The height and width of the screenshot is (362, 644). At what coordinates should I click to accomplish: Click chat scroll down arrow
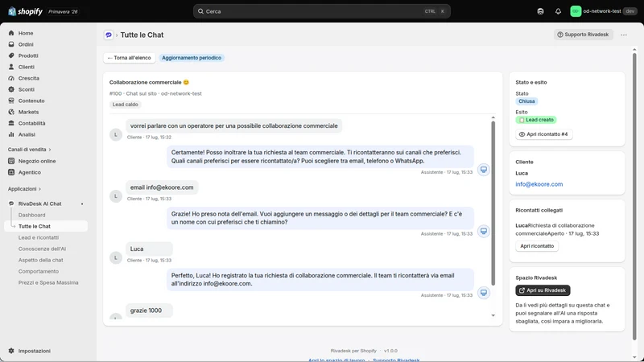pyautogui.click(x=493, y=315)
